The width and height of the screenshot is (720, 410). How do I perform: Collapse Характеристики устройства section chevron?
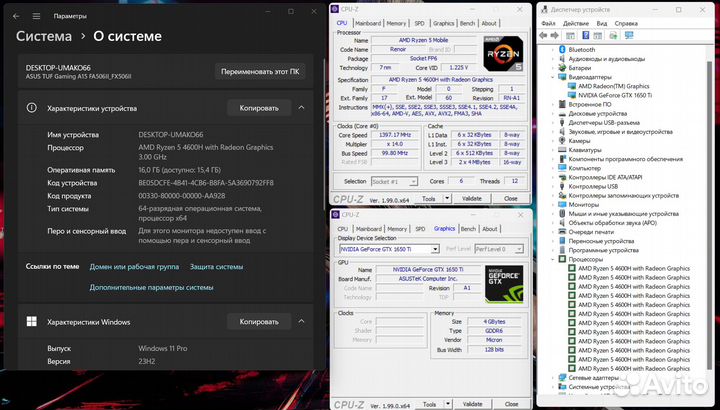(301, 108)
